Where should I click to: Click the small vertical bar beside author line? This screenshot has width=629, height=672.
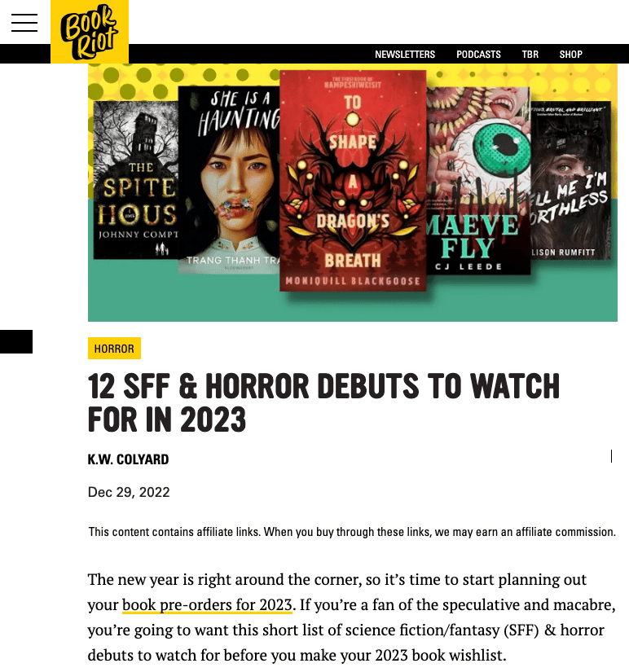tap(611, 456)
